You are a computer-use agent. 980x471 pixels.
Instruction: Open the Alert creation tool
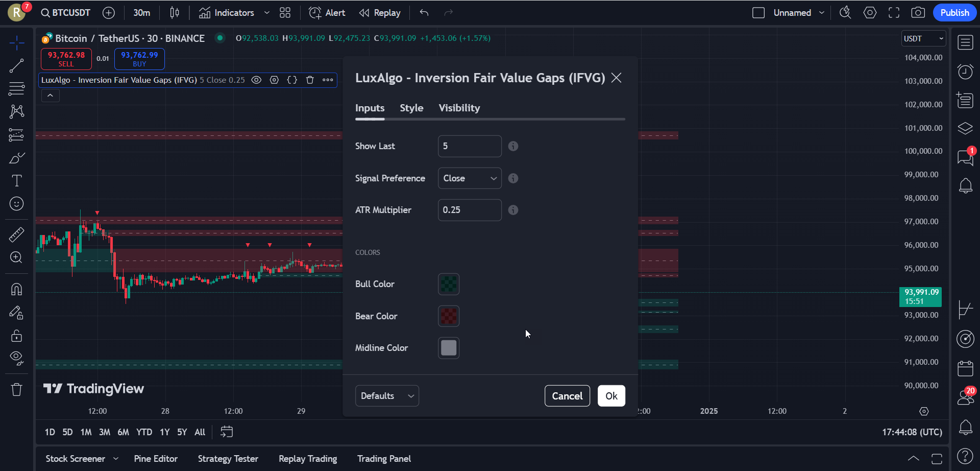coord(327,13)
